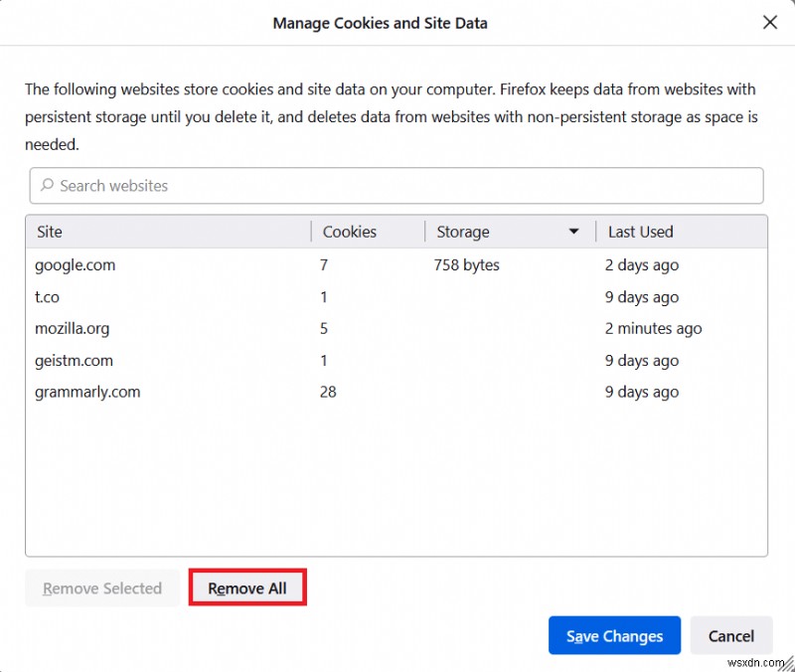Click the search magnifier icon

coord(48,186)
